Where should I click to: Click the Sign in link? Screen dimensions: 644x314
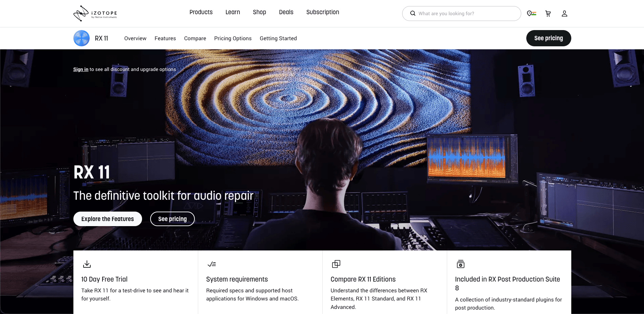pos(80,69)
